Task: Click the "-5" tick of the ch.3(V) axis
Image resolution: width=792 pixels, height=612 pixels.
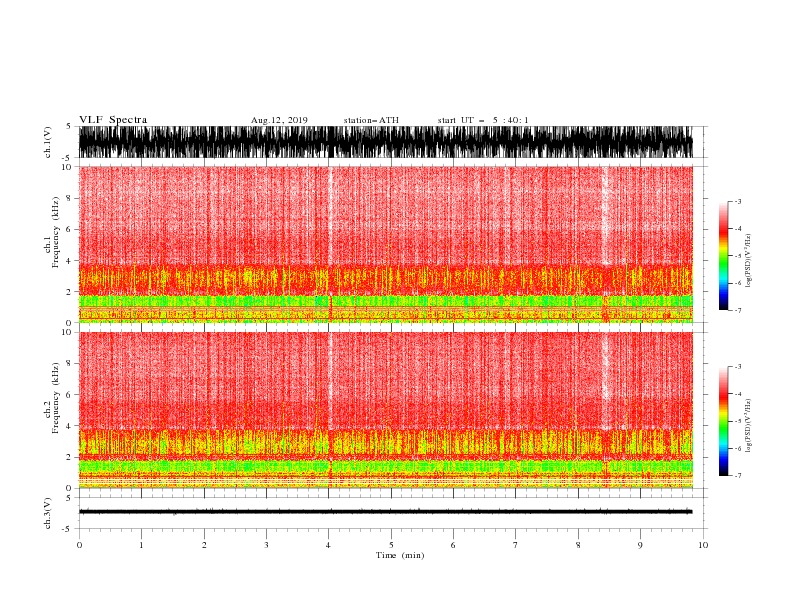Action: pyautogui.click(x=67, y=529)
